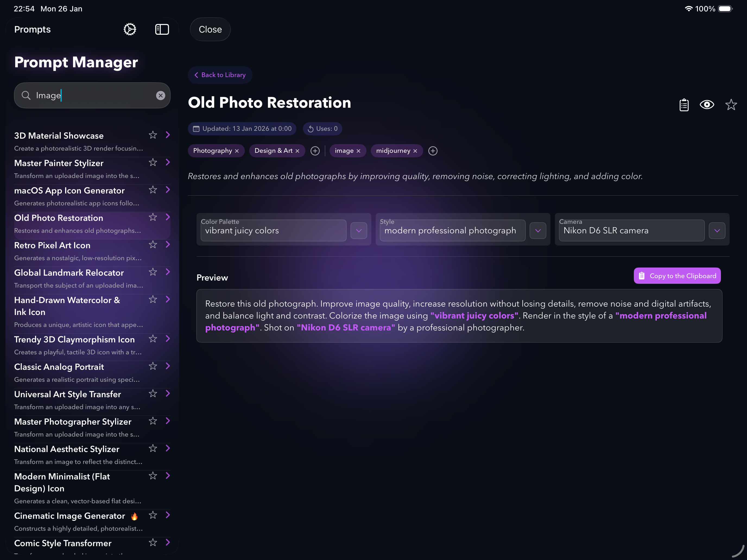747x560 pixels.
Task: Expand the Master Painter Stylizer chevron
Action: point(168,162)
